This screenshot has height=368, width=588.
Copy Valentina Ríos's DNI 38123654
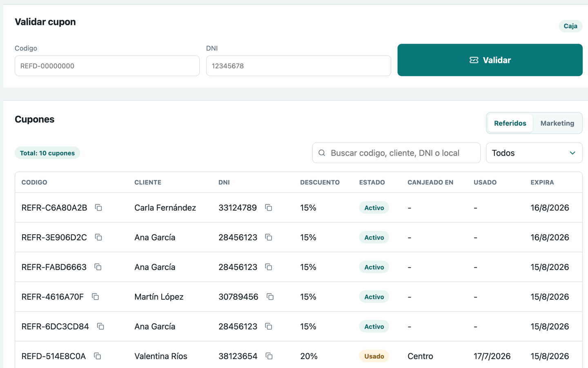pos(269,356)
